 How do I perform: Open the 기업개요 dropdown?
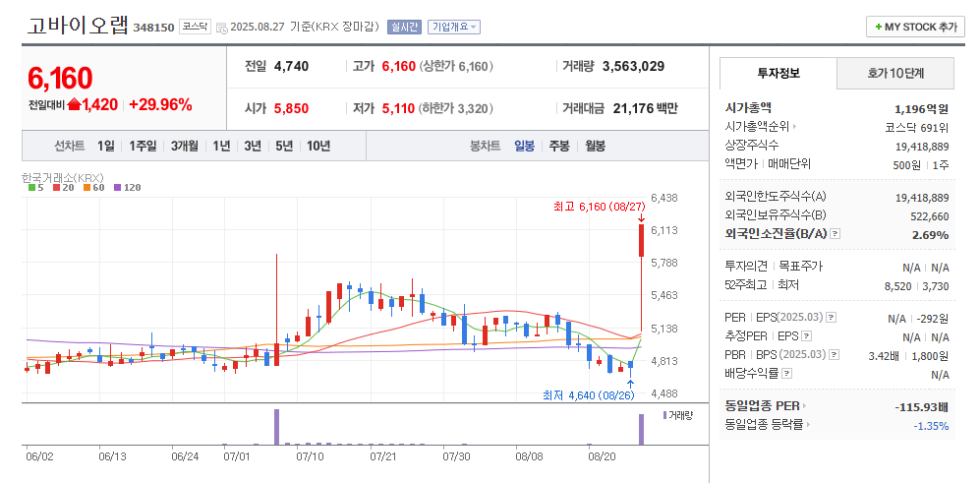pyautogui.click(x=454, y=27)
